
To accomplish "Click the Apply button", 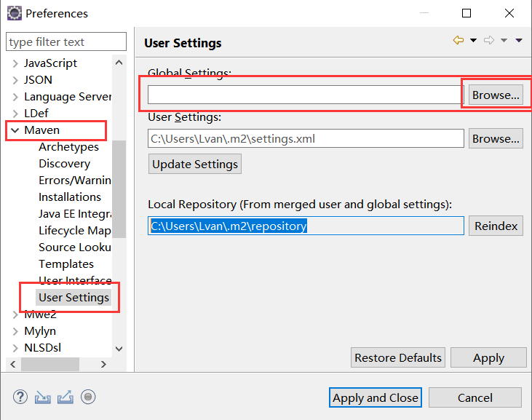I will coord(488,357).
